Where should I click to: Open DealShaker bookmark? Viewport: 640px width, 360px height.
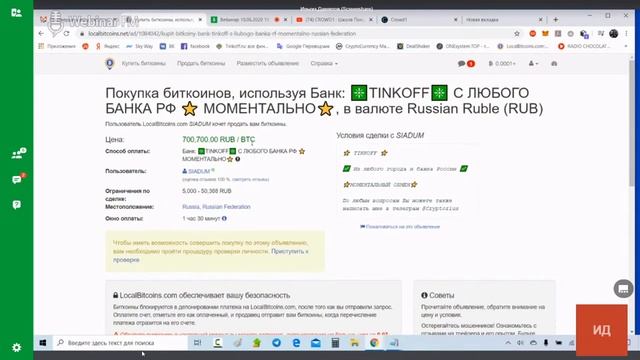pyautogui.click(x=413, y=46)
